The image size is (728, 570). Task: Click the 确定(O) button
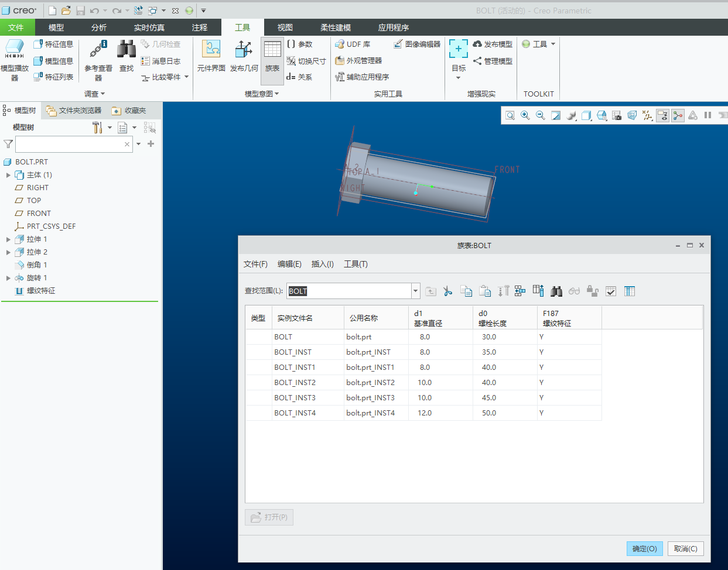(x=644, y=548)
